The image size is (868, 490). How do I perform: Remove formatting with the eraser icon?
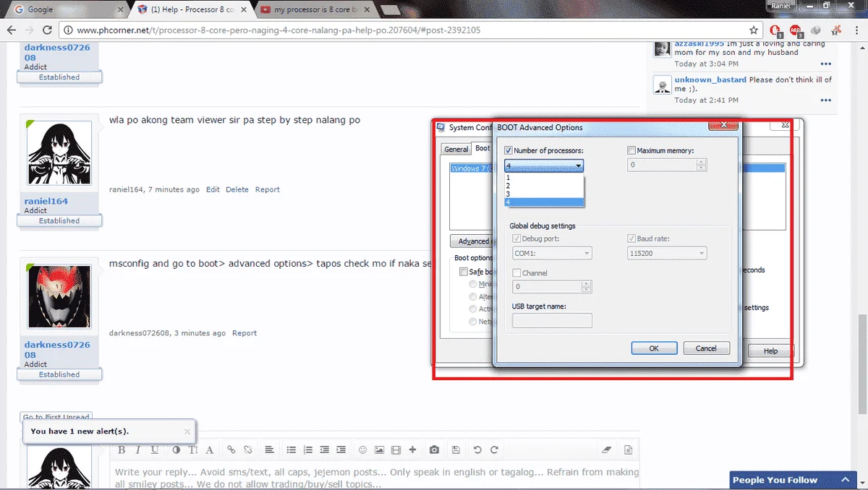(x=607, y=450)
